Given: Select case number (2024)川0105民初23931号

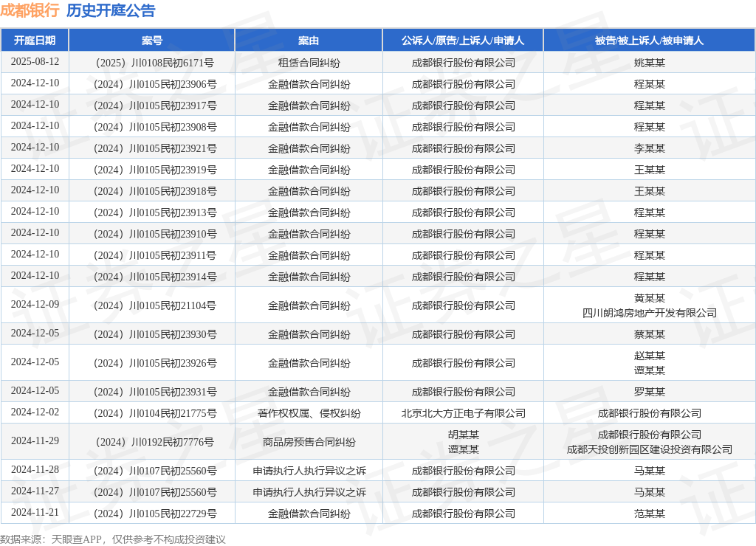Looking at the screenshot, I should pos(155,393).
